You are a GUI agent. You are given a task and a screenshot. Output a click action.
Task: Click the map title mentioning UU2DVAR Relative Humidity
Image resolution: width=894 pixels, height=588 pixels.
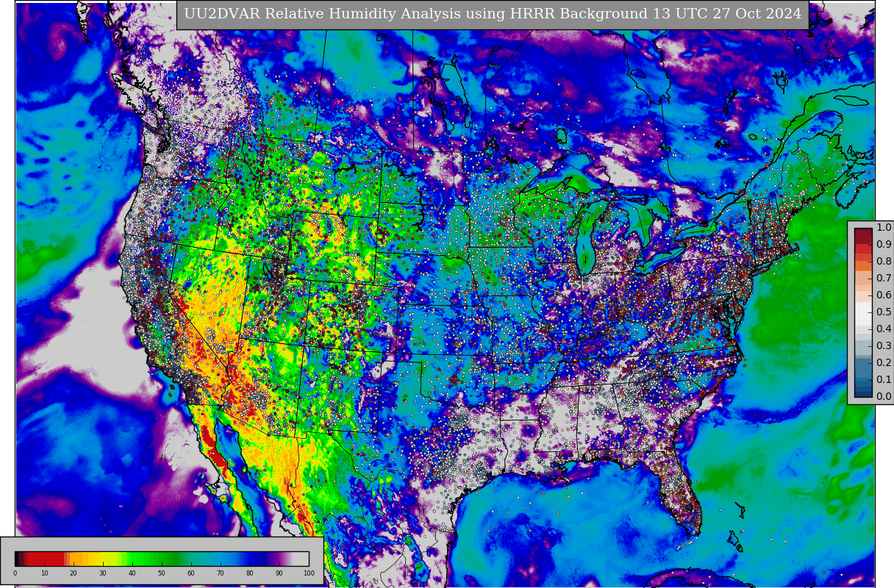point(493,14)
